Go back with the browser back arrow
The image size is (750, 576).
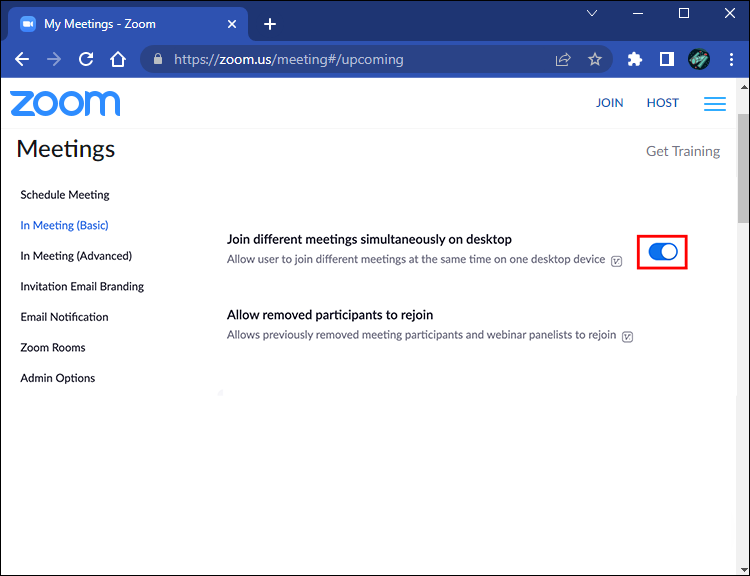(x=22, y=59)
